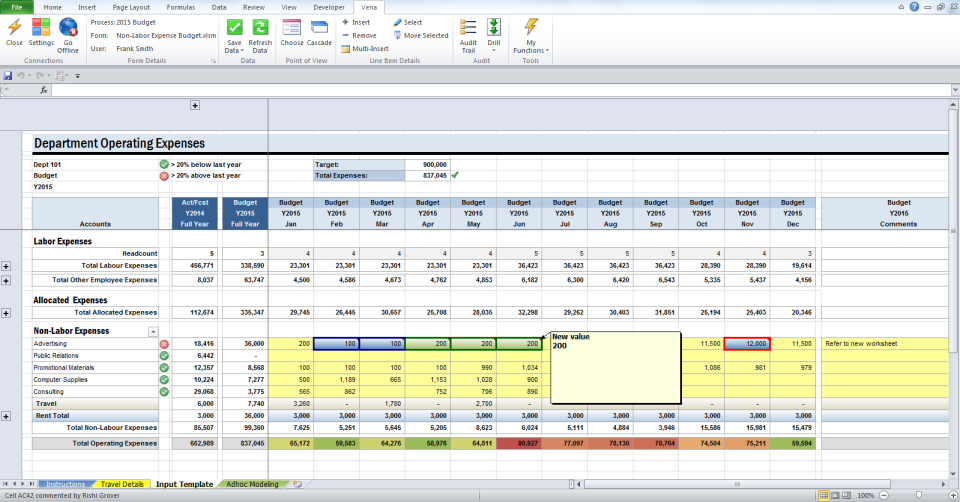Open the Form Details dialog launcher
960x502 pixels.
pos(214,61)
